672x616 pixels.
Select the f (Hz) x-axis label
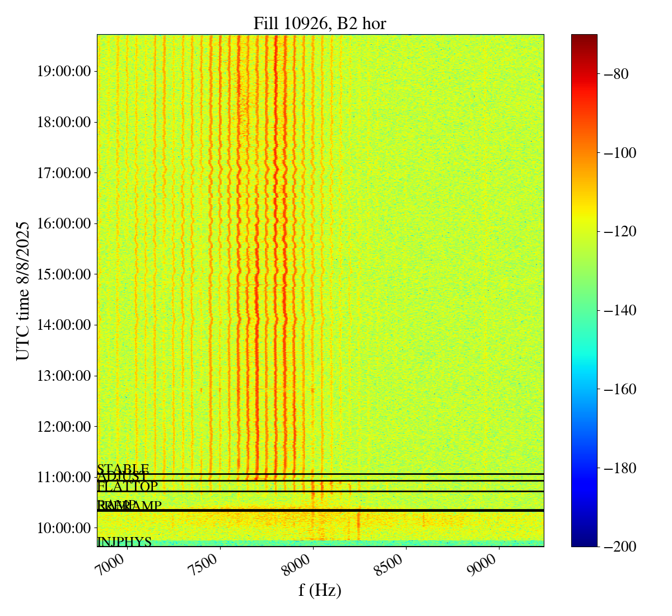point(320,590)
